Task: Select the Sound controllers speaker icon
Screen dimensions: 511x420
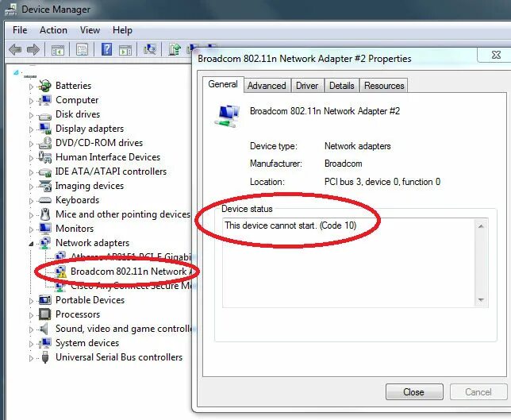Action: [44, 329]
